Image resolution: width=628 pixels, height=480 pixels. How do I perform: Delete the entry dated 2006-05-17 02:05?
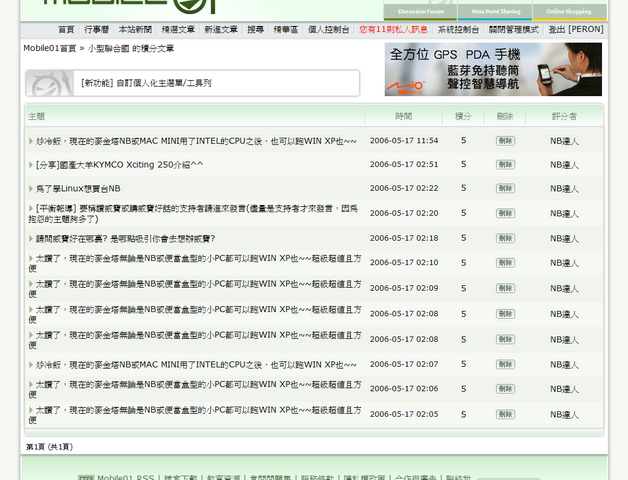tap(505, 414)
